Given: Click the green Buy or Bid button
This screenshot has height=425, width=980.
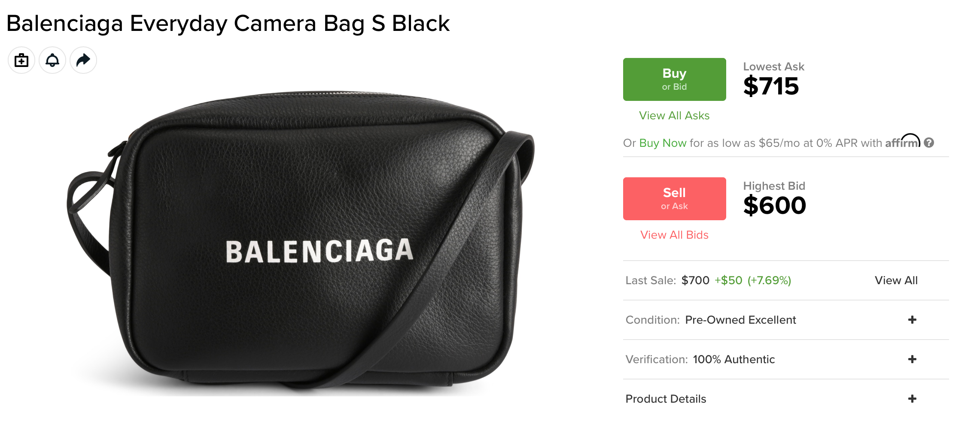Looking at the screenshot, I should pos(674,79).
